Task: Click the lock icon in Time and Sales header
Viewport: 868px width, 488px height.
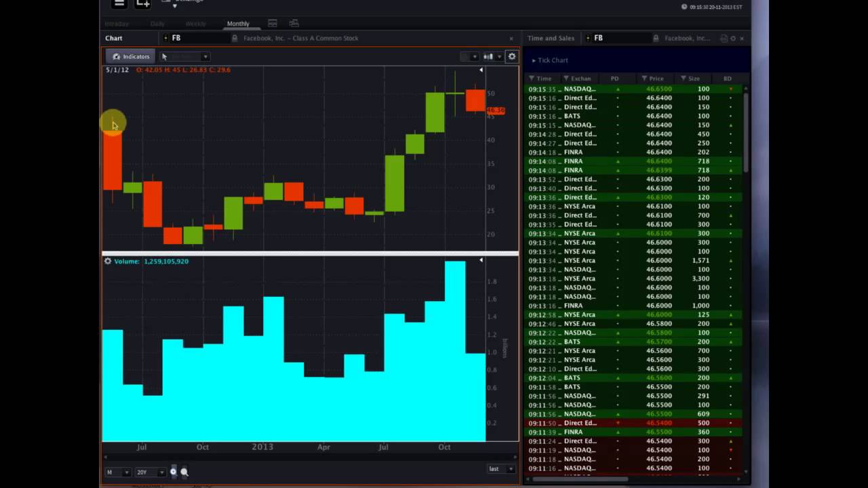Action: coord(656,38)
